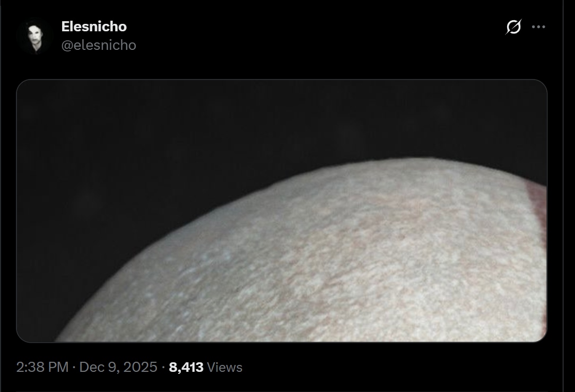Ask Grok about this post

click(513, 27)
